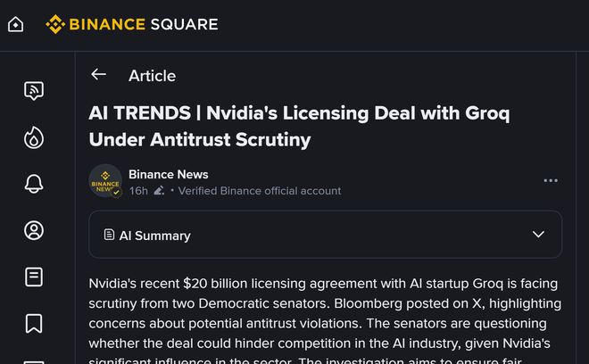
Task: Open the news document icon in sidebar
Action: (34, 277)
